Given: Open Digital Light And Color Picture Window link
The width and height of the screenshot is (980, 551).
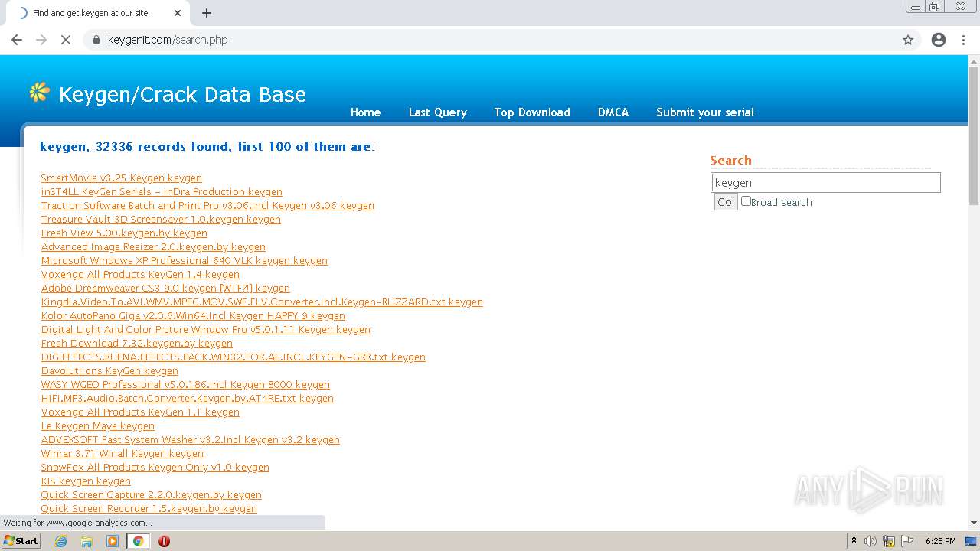Looking at the screenshot, I should [206, 329].
